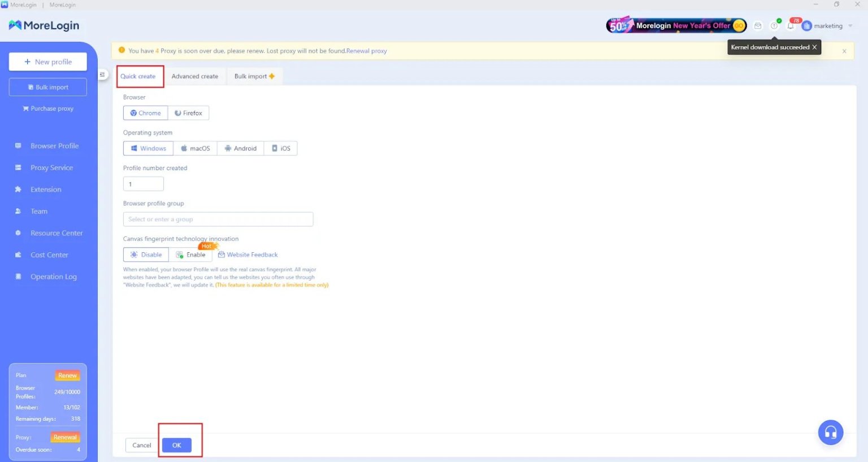Screen dimensions: 868x462
Task: Select Firefox as the browser
Action: pyautogui.click(x=188, y=113)
